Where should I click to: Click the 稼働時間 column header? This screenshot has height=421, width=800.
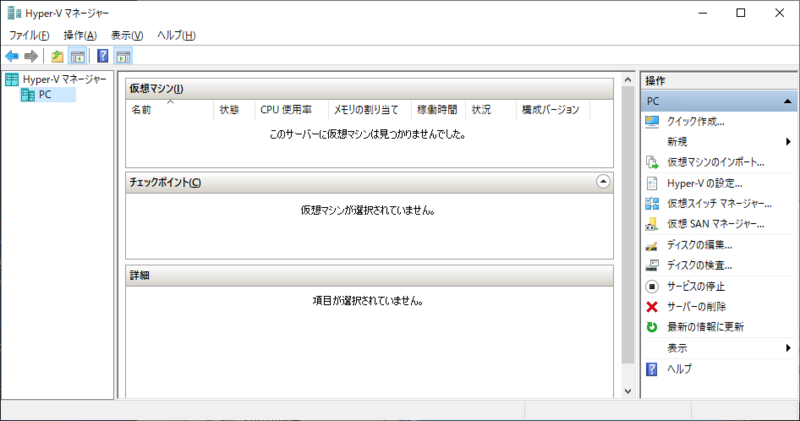click(438, 110)
